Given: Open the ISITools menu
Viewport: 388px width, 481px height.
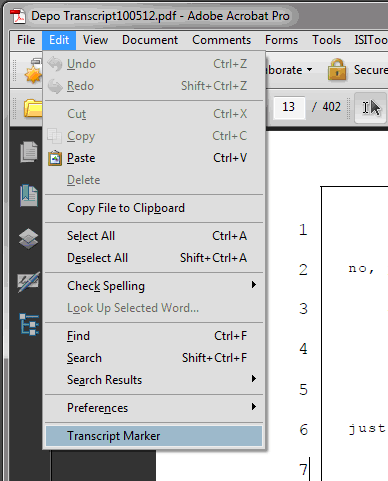Looking at the screenshot, I should [x=371, y=40].
